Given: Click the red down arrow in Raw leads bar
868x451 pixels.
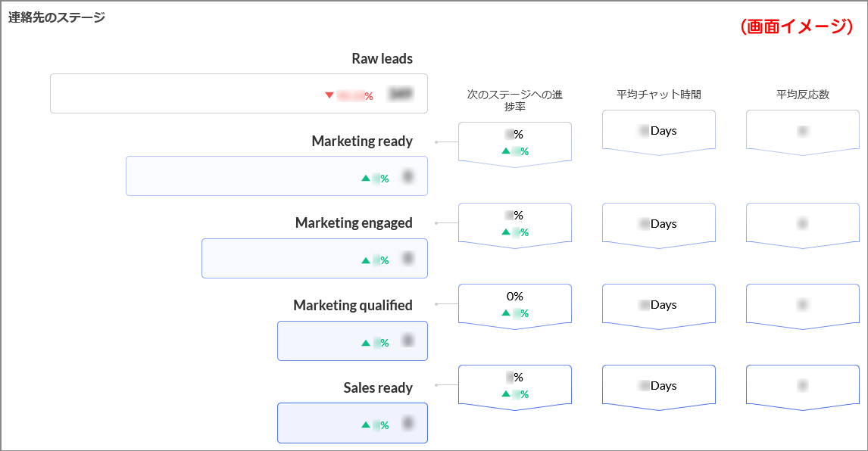Looking at the screenshot, I should point(329,95).
